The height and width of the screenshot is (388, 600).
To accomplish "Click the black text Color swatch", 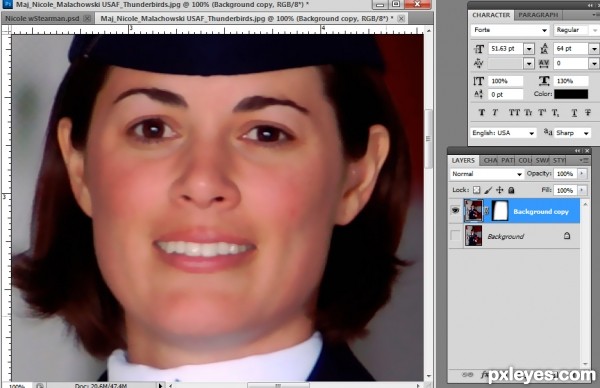I will coord(571,94).
